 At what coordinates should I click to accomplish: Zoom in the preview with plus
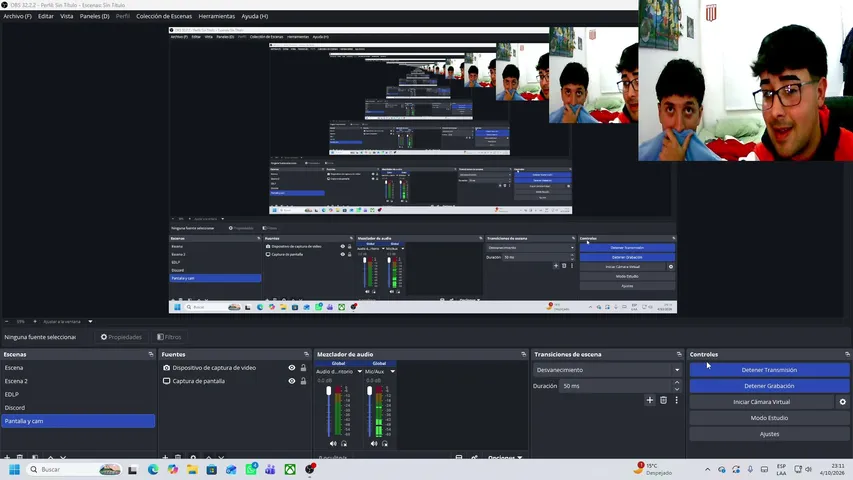(x=35, y=322)
